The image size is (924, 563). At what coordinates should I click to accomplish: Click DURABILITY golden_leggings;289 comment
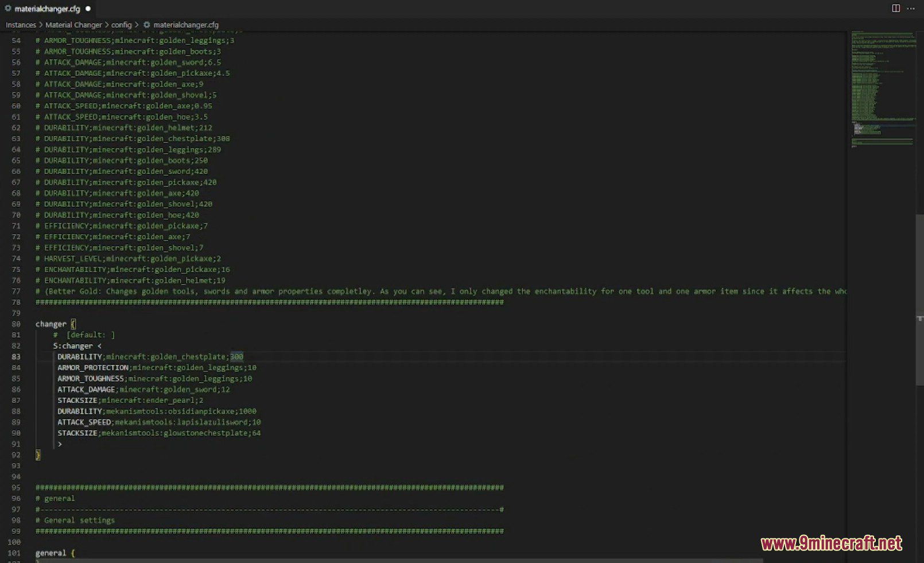pyautogui.click(x=128, y=149)
